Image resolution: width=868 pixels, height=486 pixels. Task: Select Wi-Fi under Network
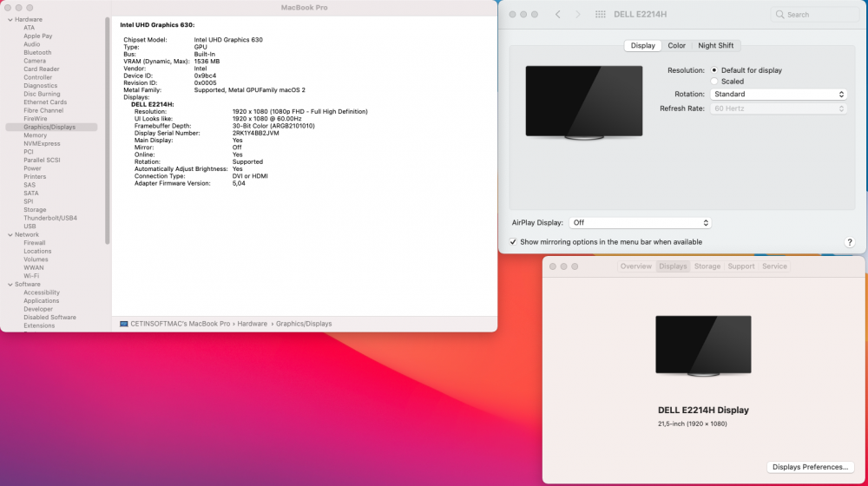click(x=31, y=276)
